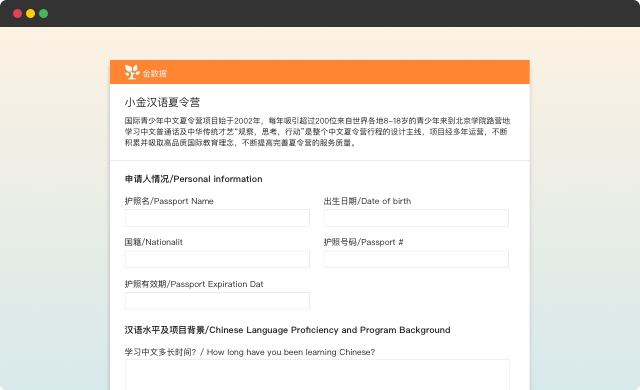Click the 申请人情况/Personal information heading

click(x=193, y=179)
